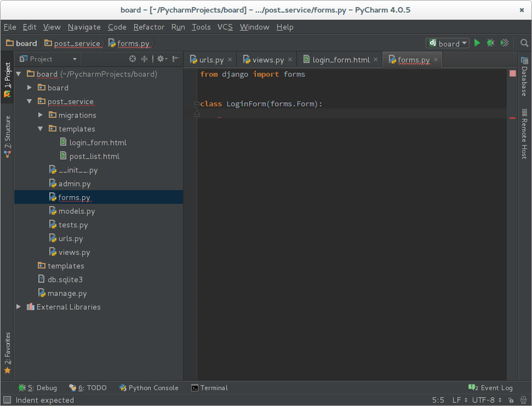Click forms.py in breadcrumb bar

point(130,43)
